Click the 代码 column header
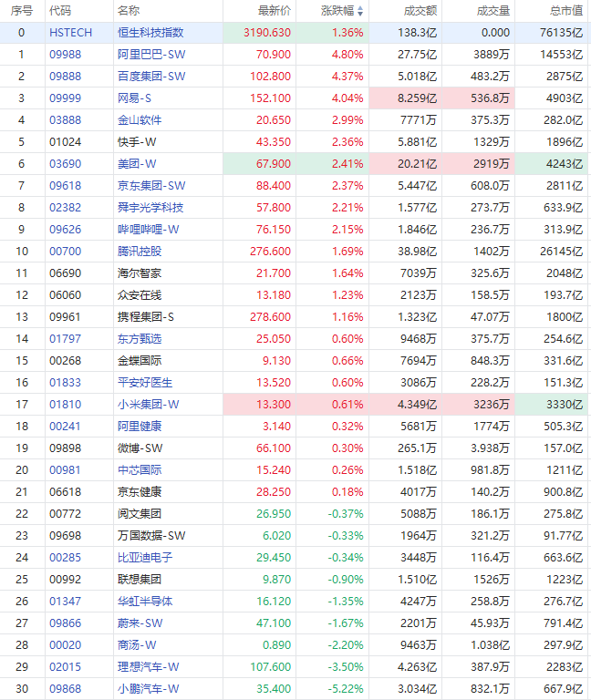The height and width of the screenshot is (700, 591). tap(60, 11)
